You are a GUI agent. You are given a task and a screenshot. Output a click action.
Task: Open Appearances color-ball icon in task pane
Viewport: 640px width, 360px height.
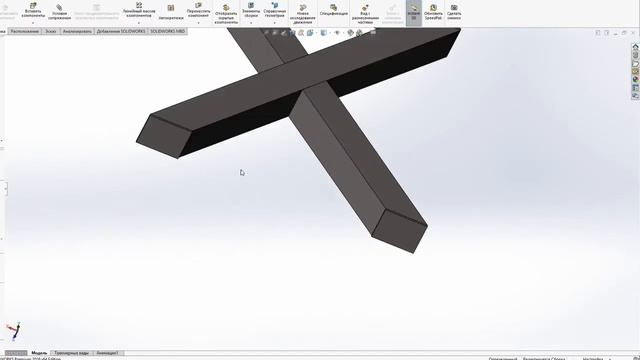point(635,80)
